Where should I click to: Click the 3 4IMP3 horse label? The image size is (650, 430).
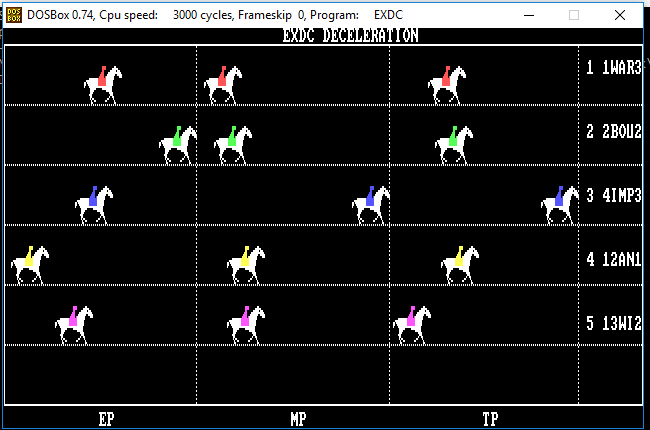(x=614, y=195)
